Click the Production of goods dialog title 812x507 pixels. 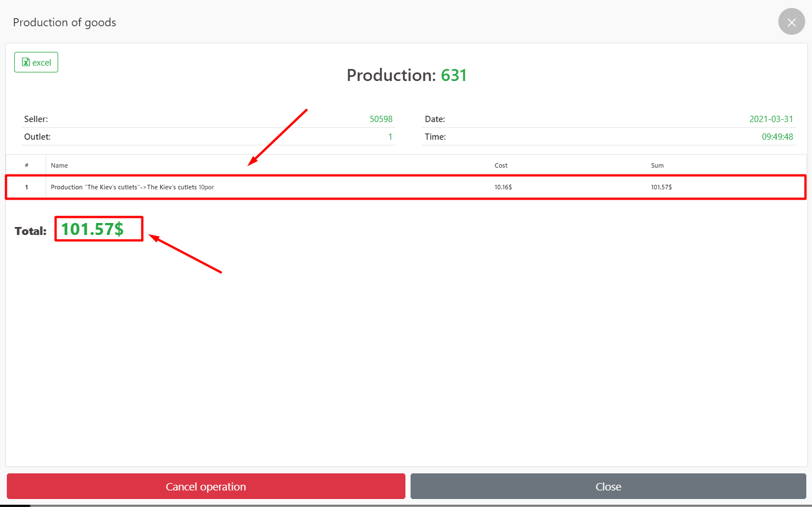click(64, 22)
